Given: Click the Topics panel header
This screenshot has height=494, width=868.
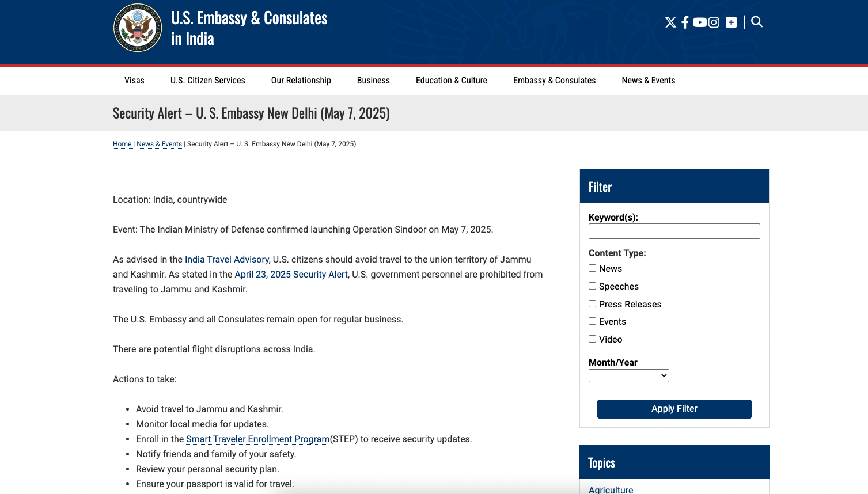Looking at the screenshot, I should pyautogui.click(x=674, y=462).
